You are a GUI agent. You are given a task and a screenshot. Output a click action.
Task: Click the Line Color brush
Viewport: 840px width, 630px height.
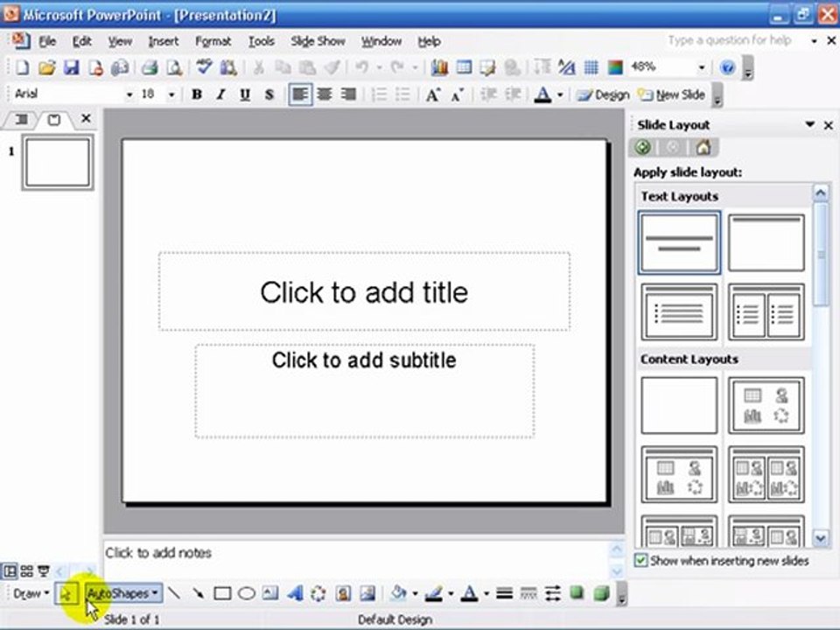pos(433,593)
